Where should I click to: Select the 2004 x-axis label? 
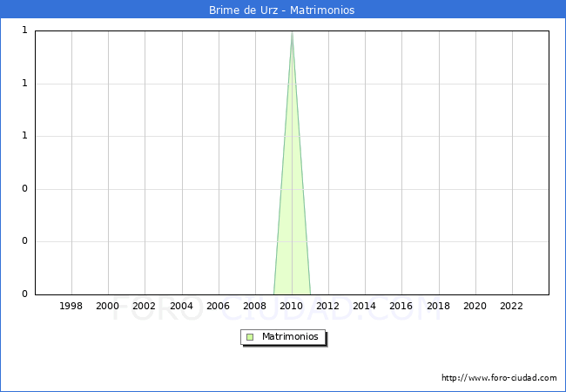[181, 306]
